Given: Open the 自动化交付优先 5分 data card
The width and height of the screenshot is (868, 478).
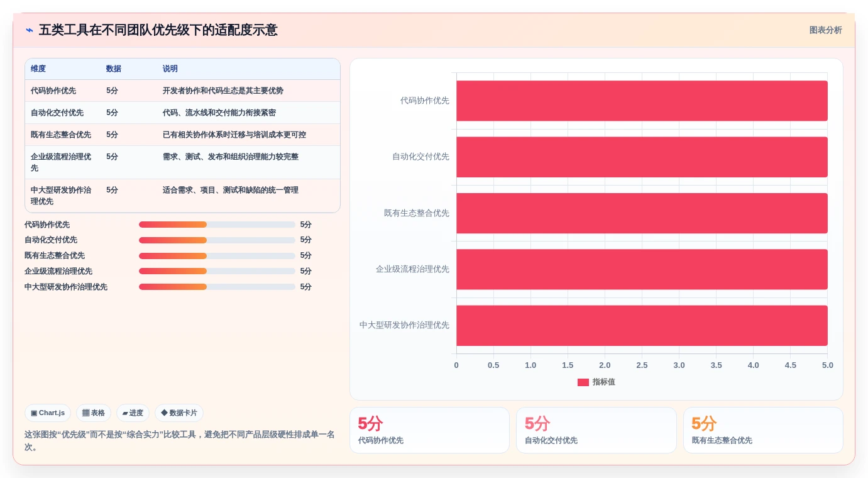Looking at the screenshot, I should tap(596, 430).
